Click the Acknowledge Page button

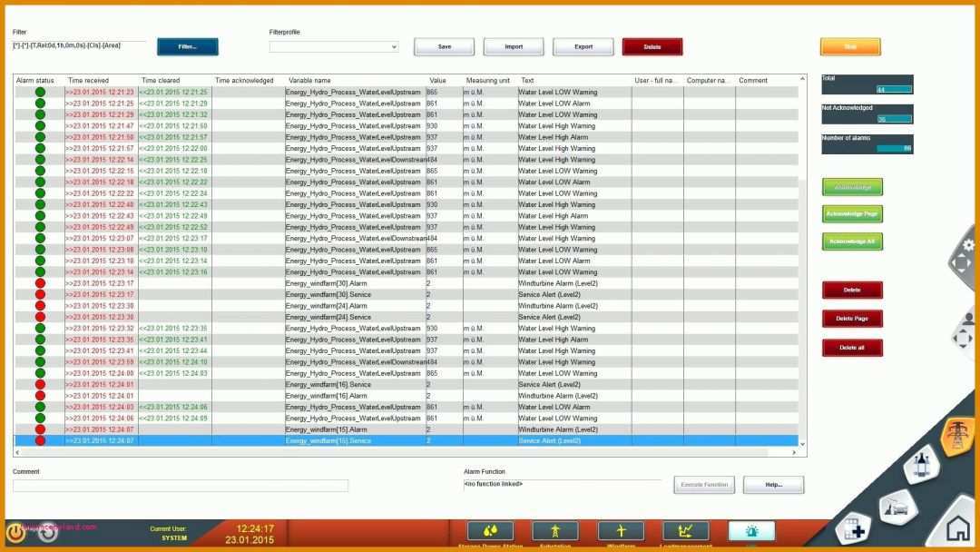(852, 213)
